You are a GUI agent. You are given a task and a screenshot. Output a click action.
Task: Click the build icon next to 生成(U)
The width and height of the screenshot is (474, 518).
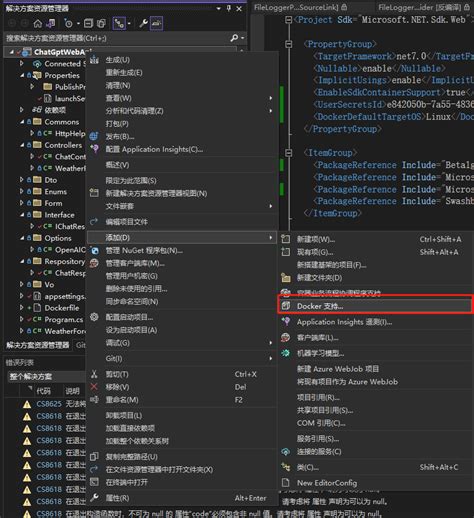tap(94, 60)
